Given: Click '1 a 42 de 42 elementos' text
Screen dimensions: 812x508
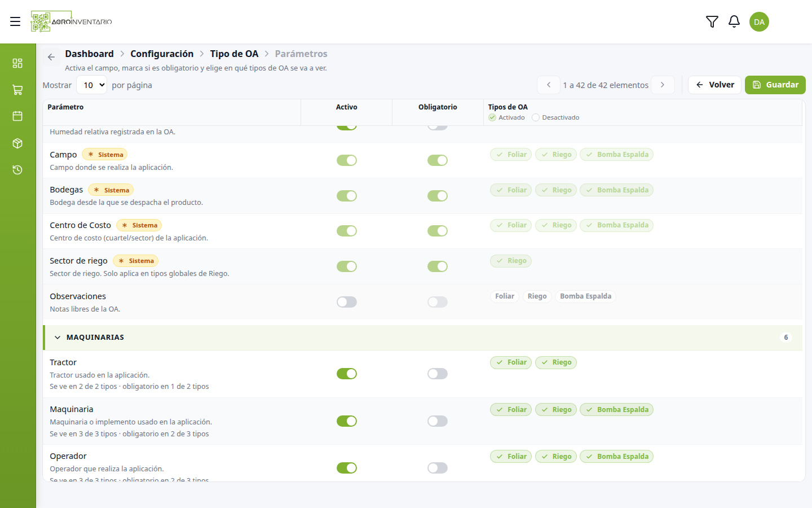Looking at the screenshot, I should pos(606,85).
